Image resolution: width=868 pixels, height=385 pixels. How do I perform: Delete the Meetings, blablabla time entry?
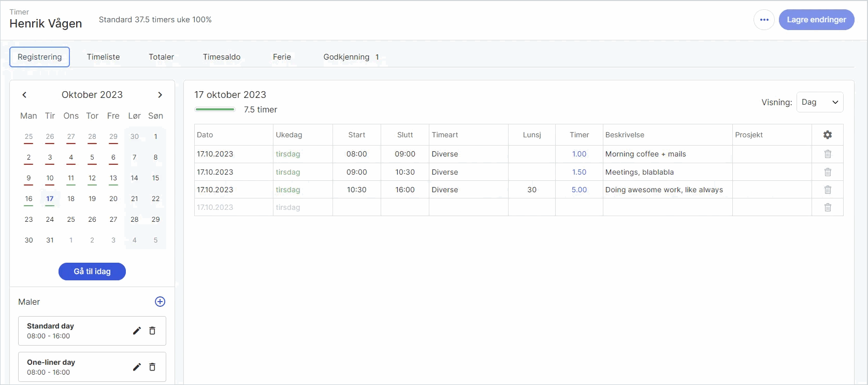(x=828, y=172)
